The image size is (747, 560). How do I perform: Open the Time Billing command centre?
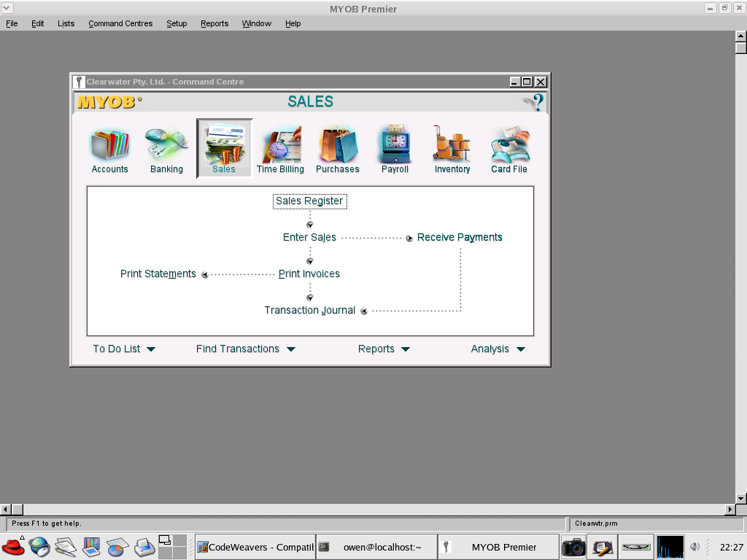click(x=280, y=149)
